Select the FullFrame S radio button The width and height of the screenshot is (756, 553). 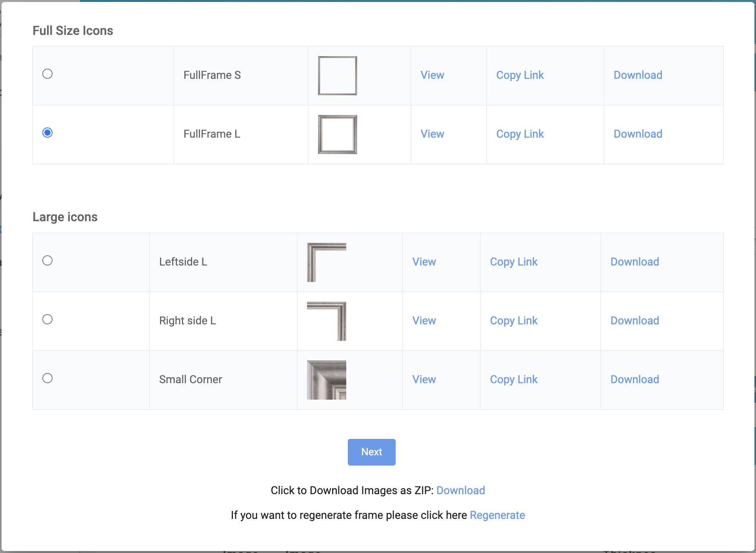47,74
